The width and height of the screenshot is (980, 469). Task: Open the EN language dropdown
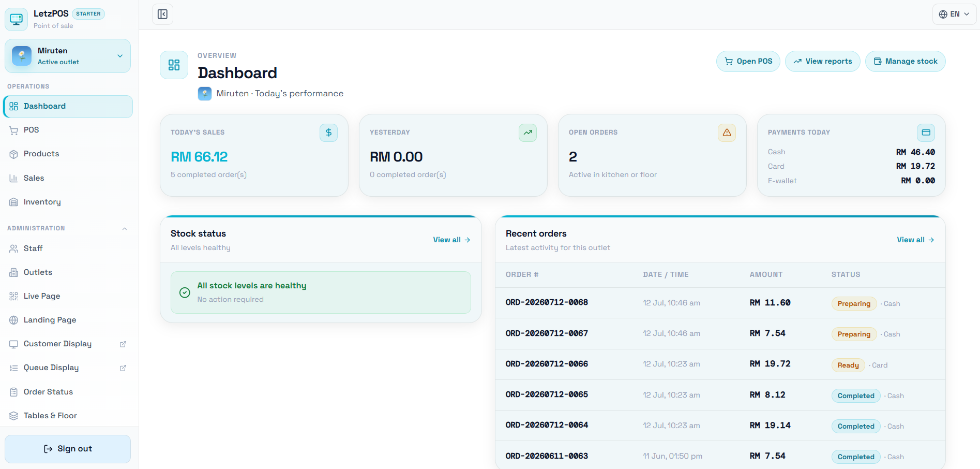[954, 14]
